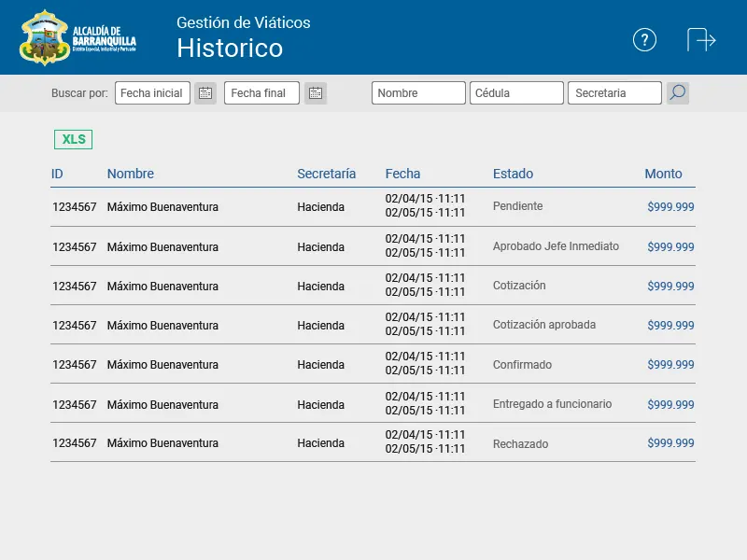Screen dimensions: 747x560
Task: Click the Alcaldía de Barranquilla logo
Action: 78,38
